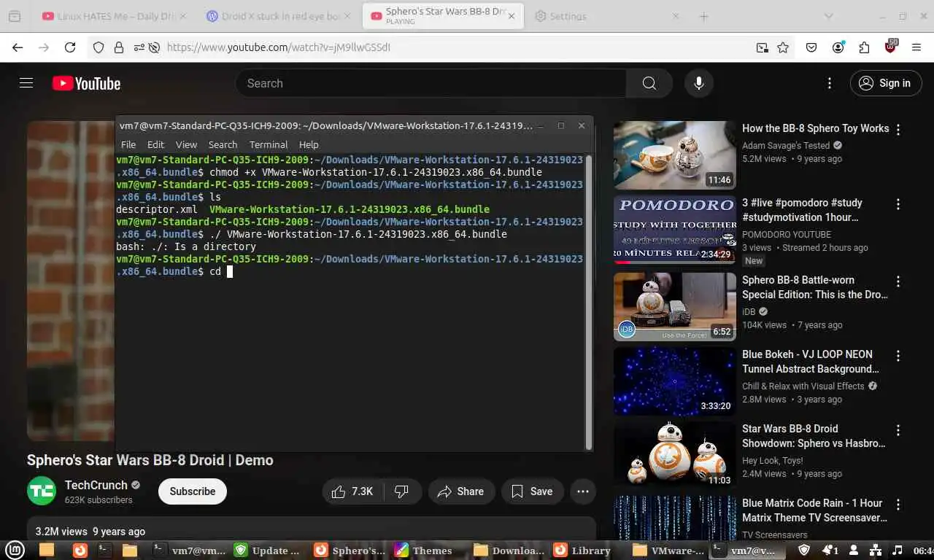The width and height of the screenshot is (934, 560).
Task: Click descriptor.xml in the terminal output
Action: [x=156, y=209]
